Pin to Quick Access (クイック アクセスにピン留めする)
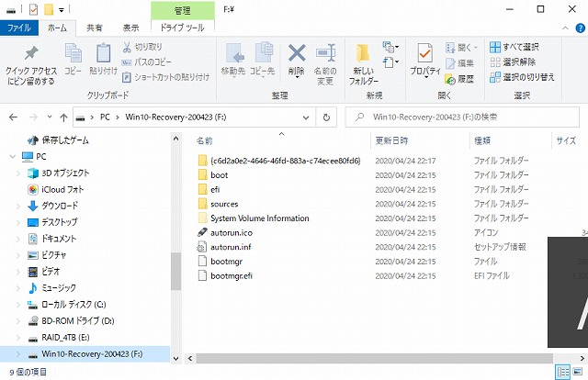 31,65
